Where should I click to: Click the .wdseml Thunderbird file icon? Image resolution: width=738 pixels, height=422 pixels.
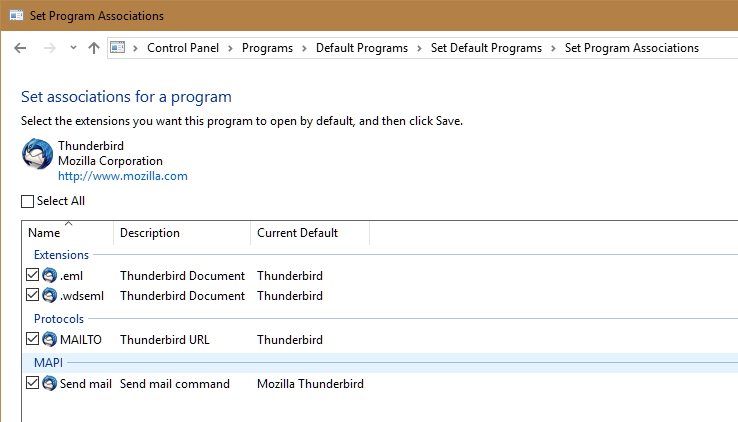pos(49,295)
